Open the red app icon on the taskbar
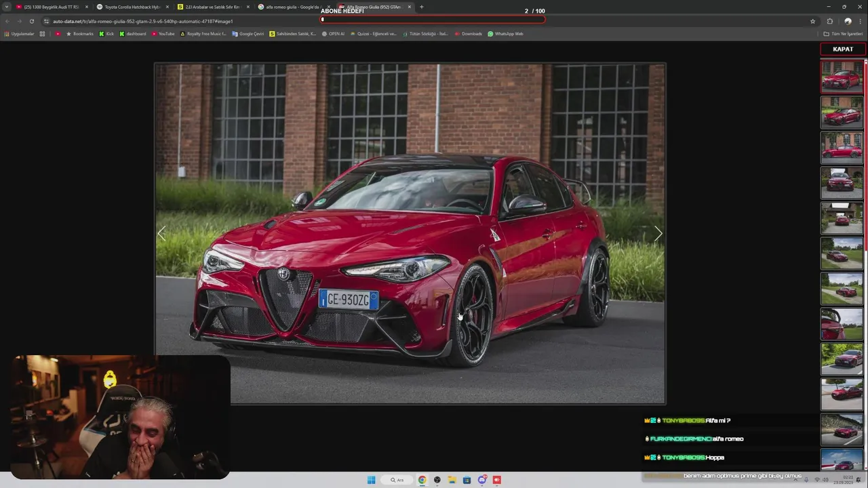 click(497, 480)
